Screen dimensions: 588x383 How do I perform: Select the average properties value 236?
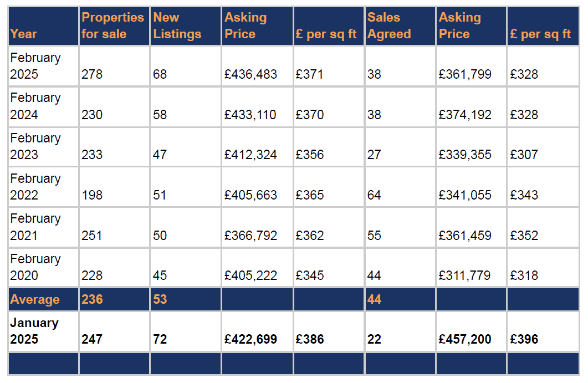pyautogui.click(x=92, y=299)
